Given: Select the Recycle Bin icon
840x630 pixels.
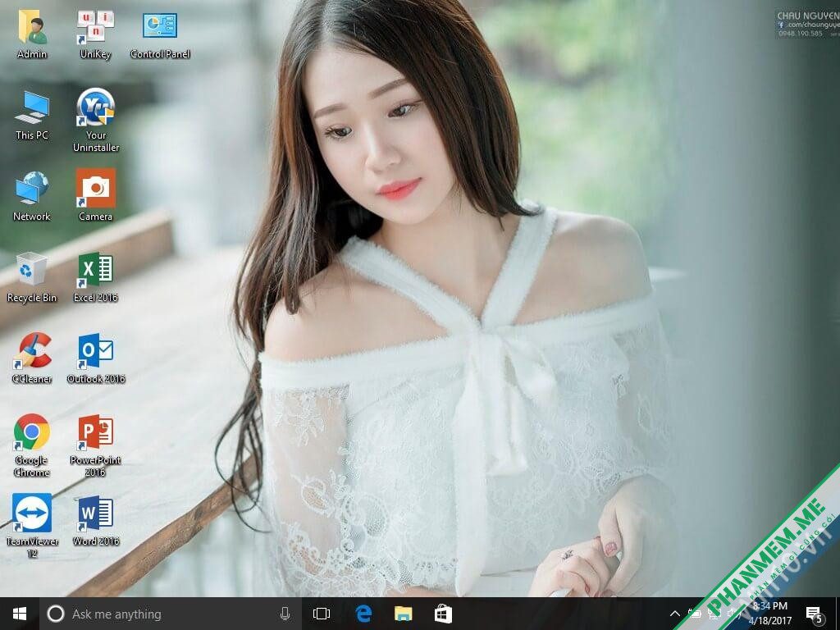Looking at the screenshot, I should 32,277.
